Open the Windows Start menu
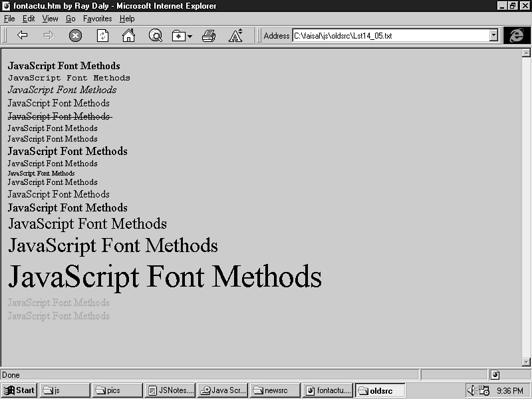This screenshot has height=399, width=532. tap(19, 390)
